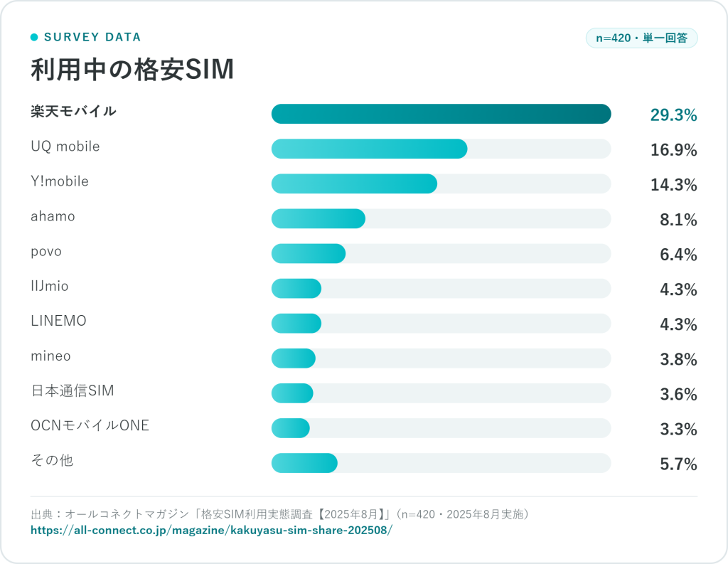Image resolution: width=728 pixels, height=564 pixels.
Task: Click the 利用中の格安SIM title
Action: 132,70
